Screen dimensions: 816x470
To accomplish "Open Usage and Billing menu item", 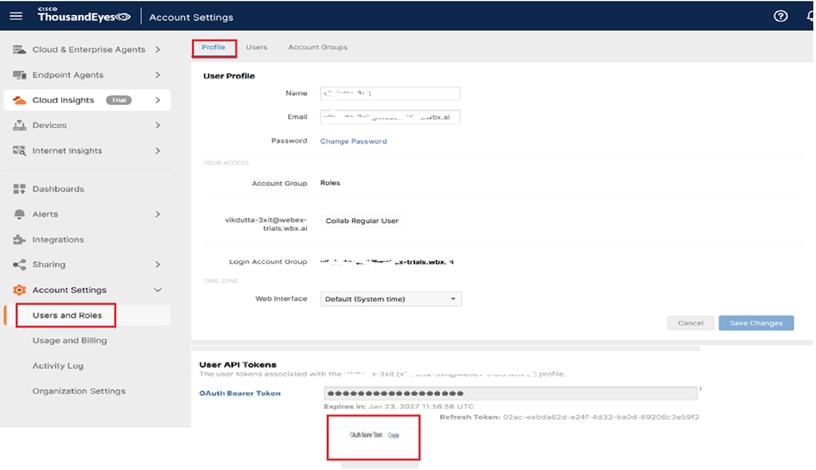I will (x=70, y=340).
